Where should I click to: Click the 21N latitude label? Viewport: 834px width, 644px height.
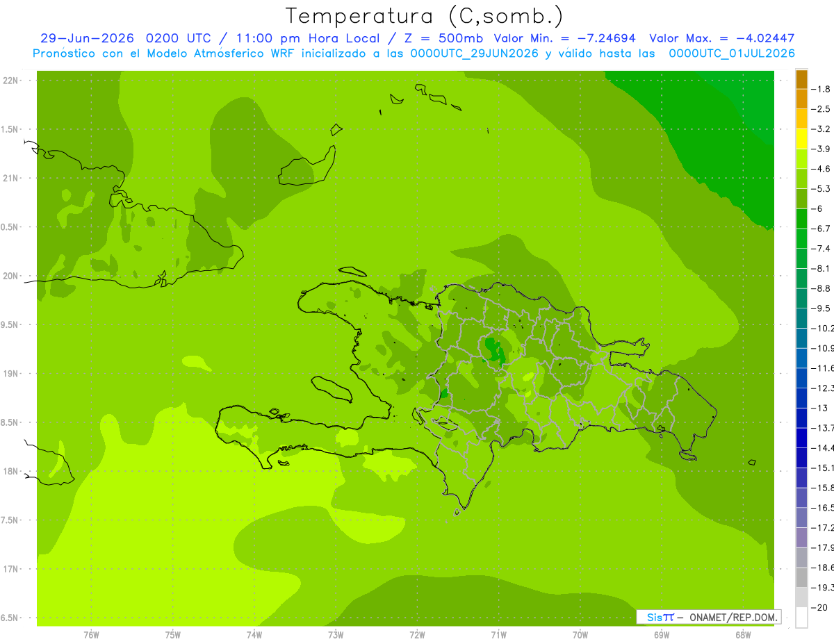coord(10,179)
